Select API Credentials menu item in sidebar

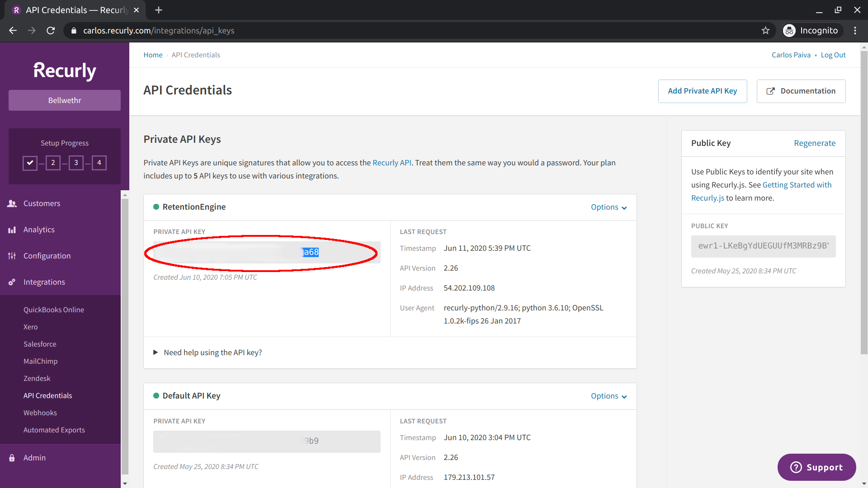pos(47,395)
